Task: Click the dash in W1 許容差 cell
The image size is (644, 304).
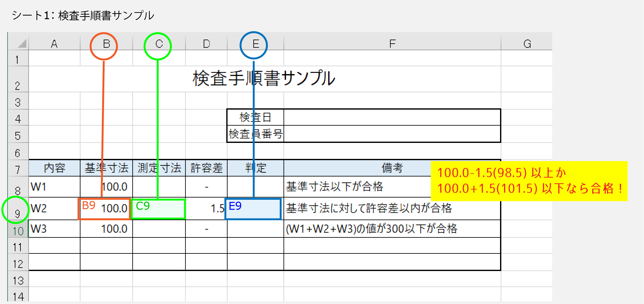Action: [x=206, y=187]
